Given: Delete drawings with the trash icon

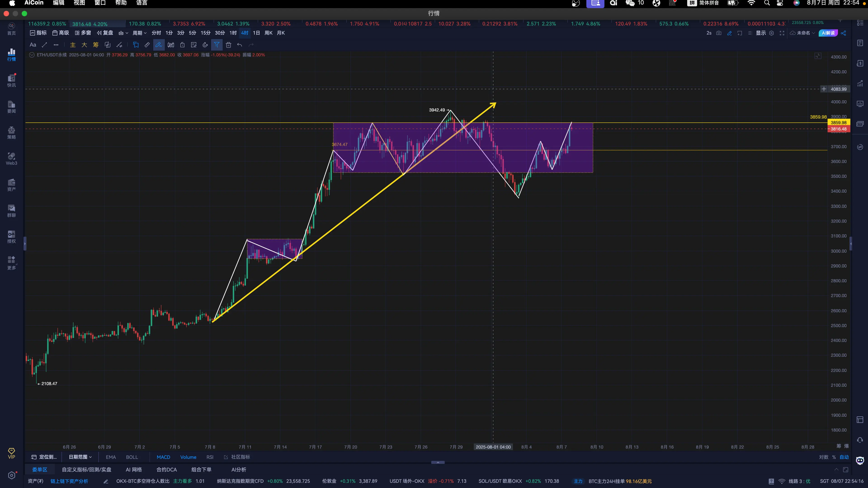Looking at the screenshot, I should pyautogui.click(x=229, y=45).
